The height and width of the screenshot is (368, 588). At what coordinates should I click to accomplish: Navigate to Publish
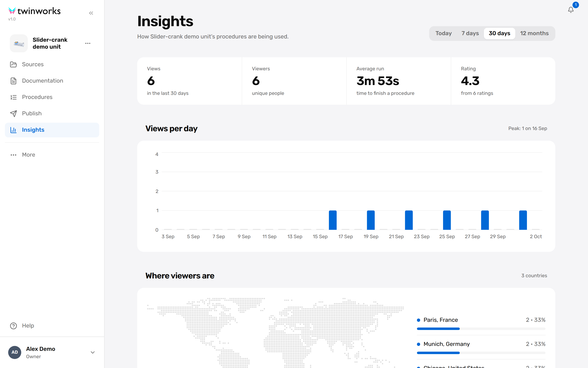tap(52, 113)
